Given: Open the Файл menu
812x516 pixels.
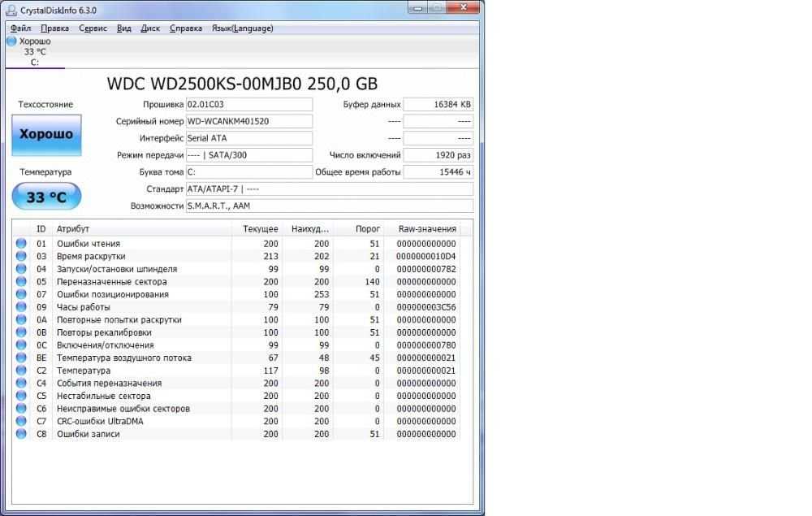Looking at the screenshot, I should 21,28.
